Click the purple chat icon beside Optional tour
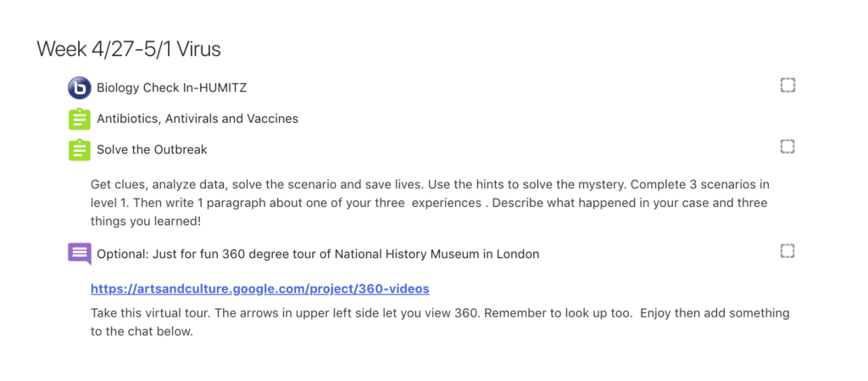Screen dimensions: 868x381 click(x=79, y=255)
